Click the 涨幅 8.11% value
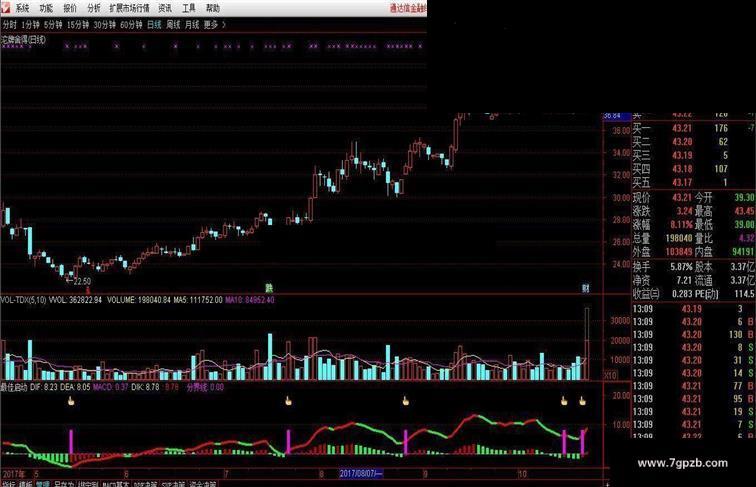Screen dimensions: 756x487 click(x=681, y=225)
